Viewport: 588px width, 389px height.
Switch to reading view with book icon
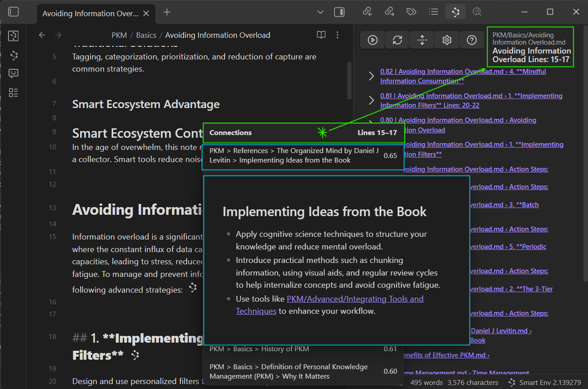click(321, 35)
